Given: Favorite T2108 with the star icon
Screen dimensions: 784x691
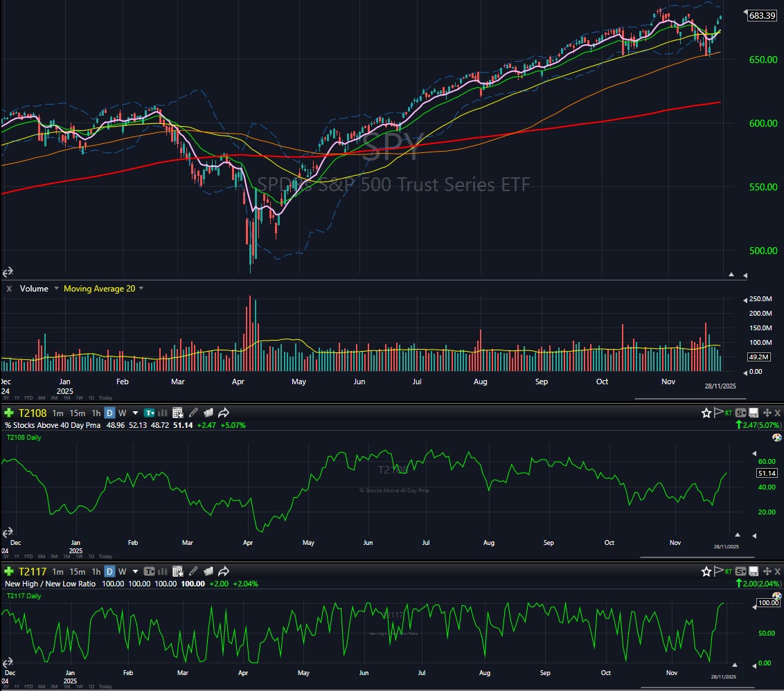Looking at the screenshot, I should 706,413.
